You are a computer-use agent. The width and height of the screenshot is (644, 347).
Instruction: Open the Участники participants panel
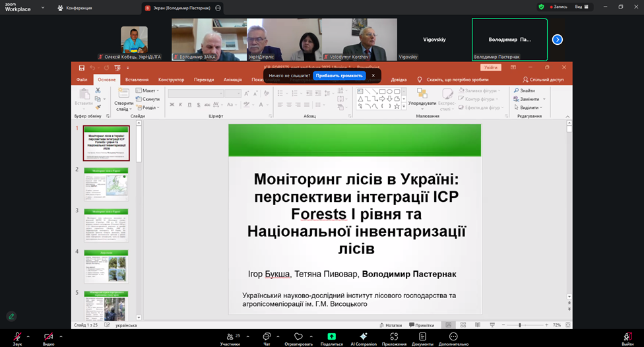pos(230,336)
